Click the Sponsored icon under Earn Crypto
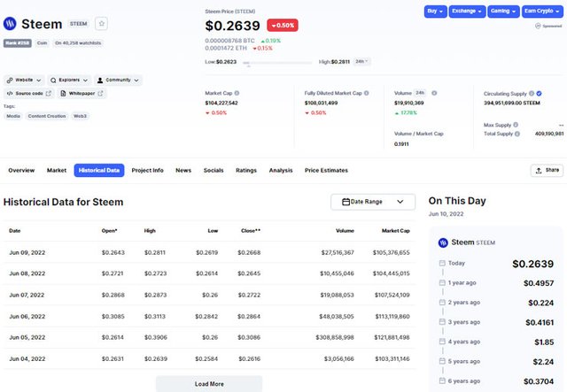 pyautogui.click(x=538, y=26)
